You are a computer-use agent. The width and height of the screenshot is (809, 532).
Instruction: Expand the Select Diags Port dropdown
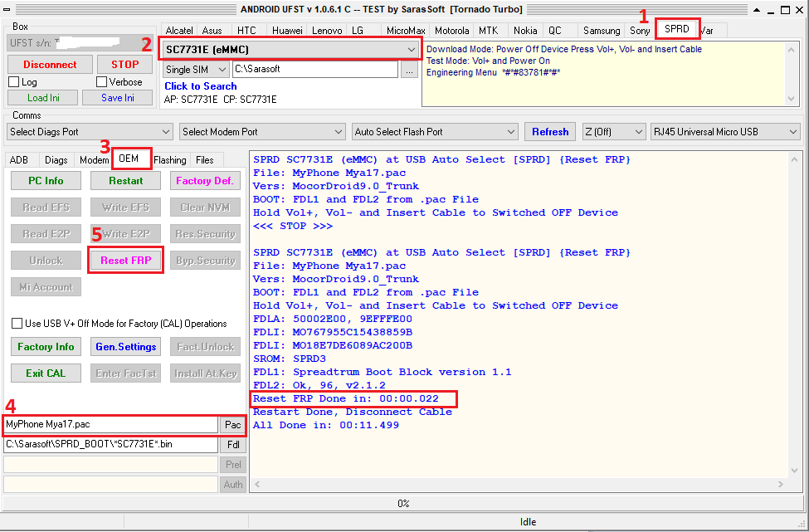(90, 132)
